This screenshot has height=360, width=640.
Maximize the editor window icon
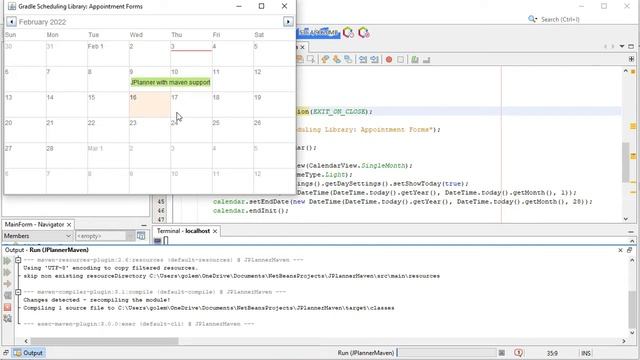(x=631, y=46)
